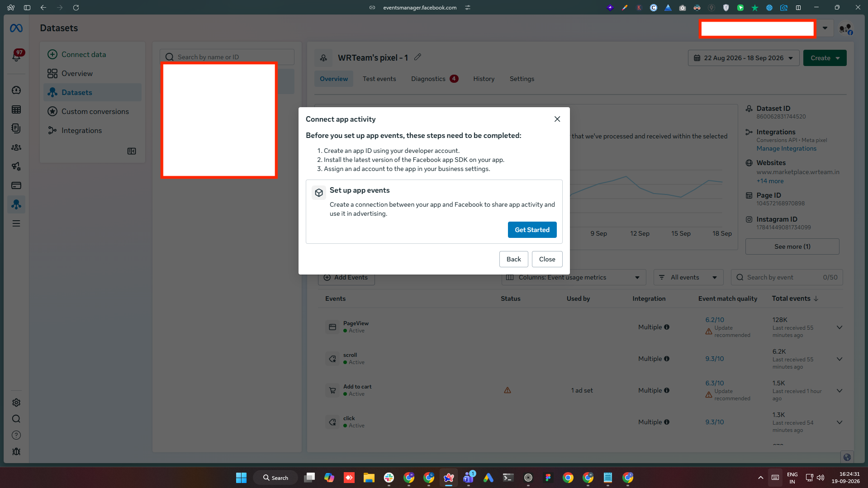This screenshot has width=868, height=488.
Task: Click the 1 ad set text for Add to cart
Action: (x=582, y=390)
